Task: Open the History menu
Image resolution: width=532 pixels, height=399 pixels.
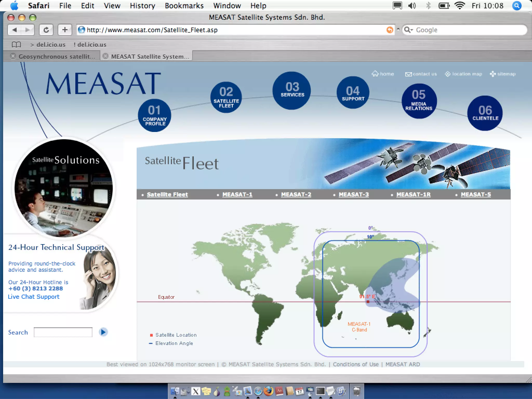Action: click(x=142, y=6)
